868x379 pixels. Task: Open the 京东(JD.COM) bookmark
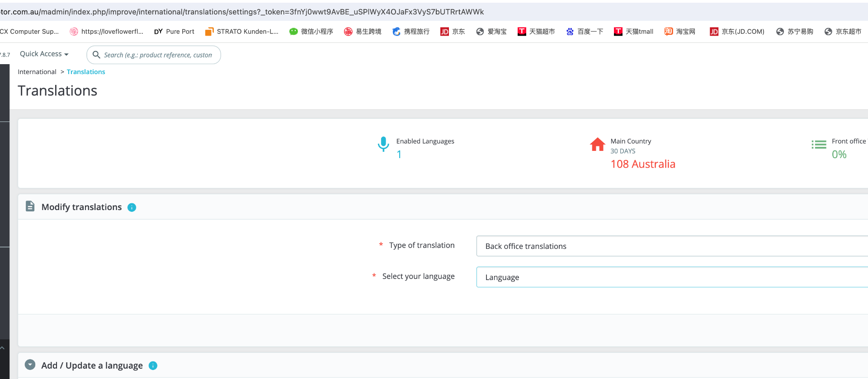(x=737, y=32)
